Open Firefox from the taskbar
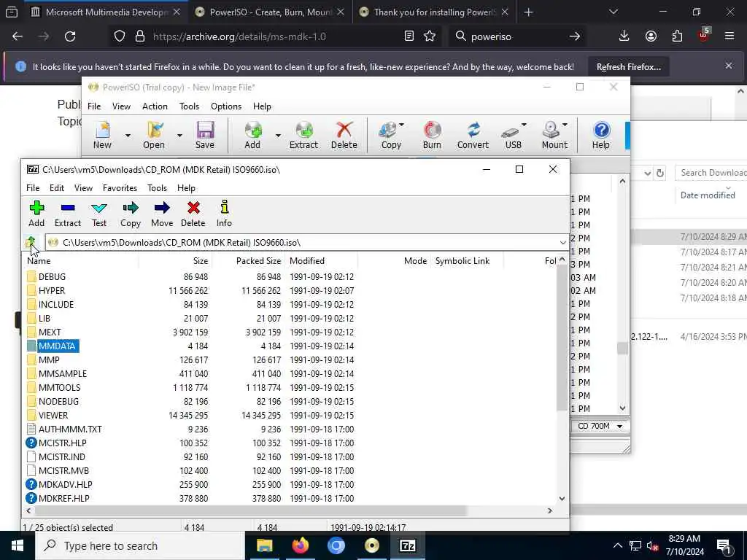The width and height of the screenshot is (747, 560). pos(300,545)
